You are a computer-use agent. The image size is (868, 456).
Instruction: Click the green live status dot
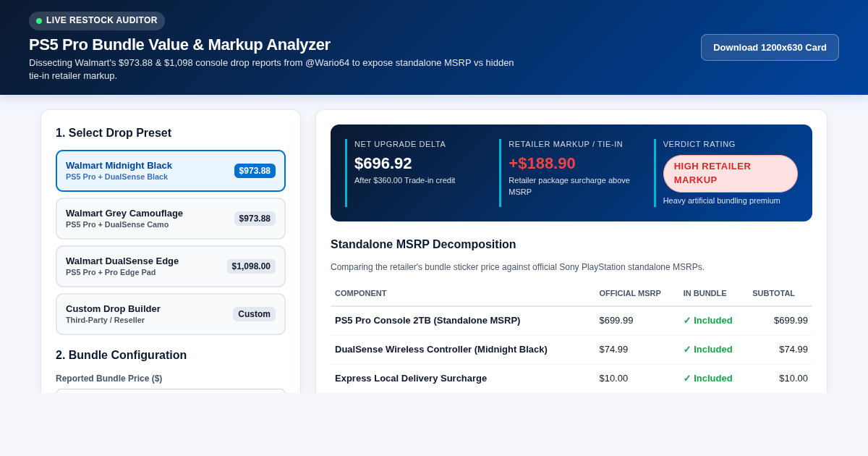39,21
